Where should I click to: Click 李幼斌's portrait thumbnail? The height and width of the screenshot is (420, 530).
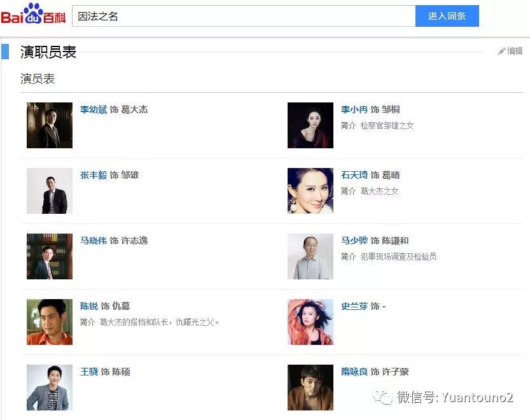coord(50,125)
